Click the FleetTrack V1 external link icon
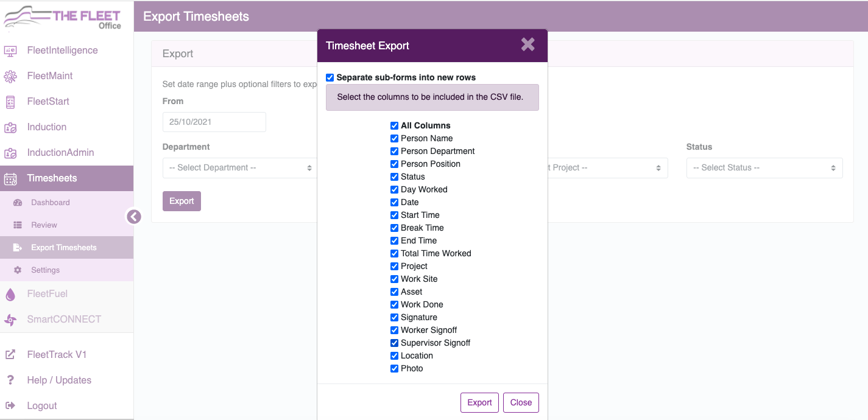The height and width of the screenshot is (420, 868). click(x=10, y=354)
